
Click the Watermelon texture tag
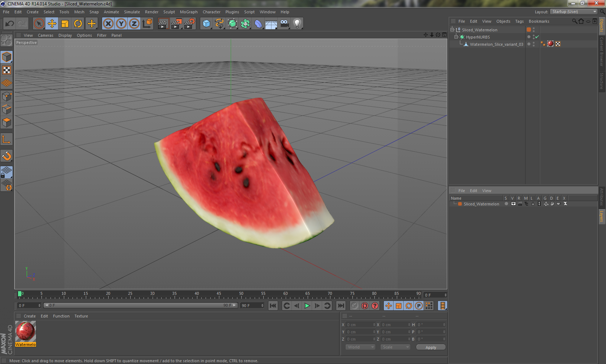(550, 44)
